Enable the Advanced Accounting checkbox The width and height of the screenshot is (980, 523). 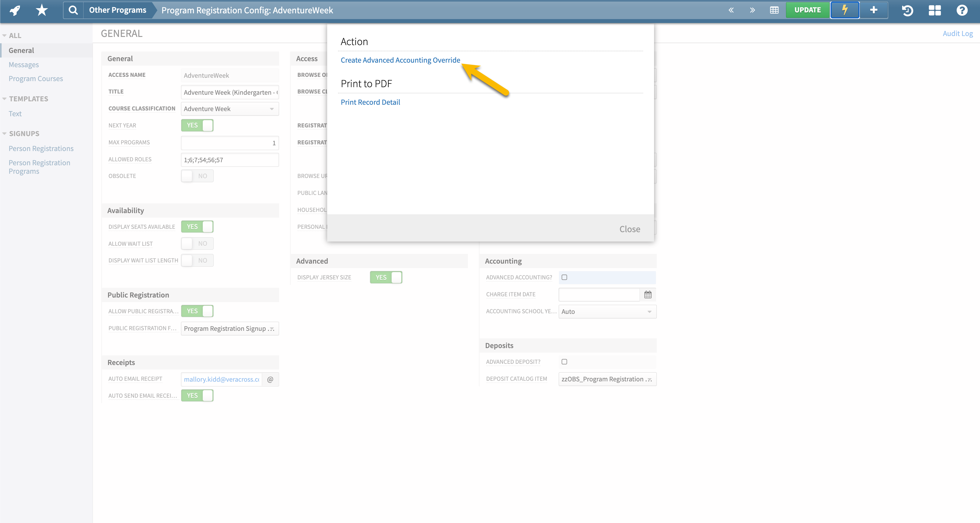pos(564,277)
